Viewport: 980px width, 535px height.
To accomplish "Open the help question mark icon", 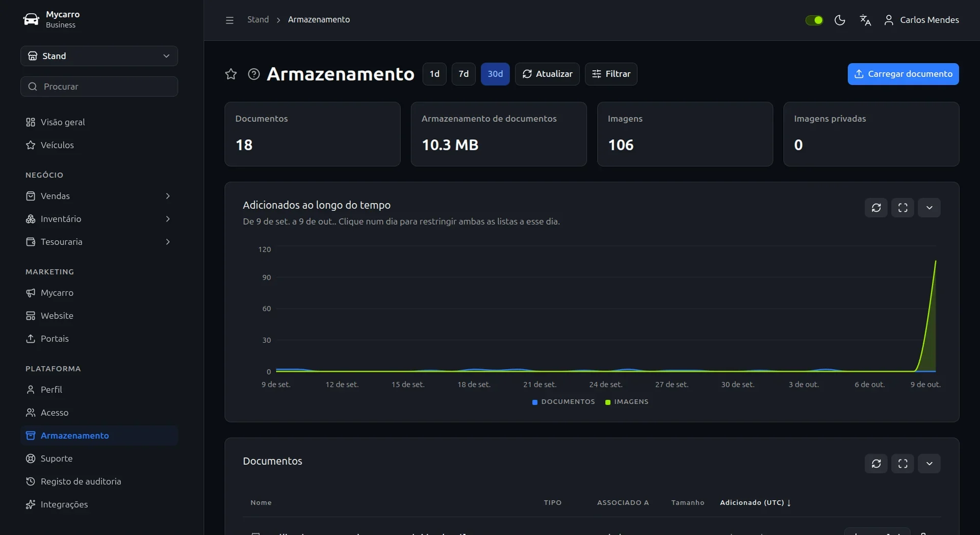I will (x=254, y=74).
